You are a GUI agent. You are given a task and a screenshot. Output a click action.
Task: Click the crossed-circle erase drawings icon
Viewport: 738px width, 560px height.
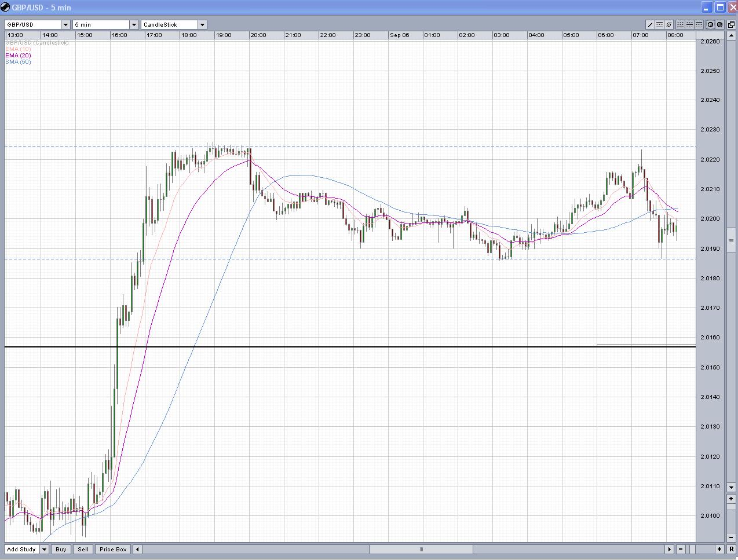(668, 24)
